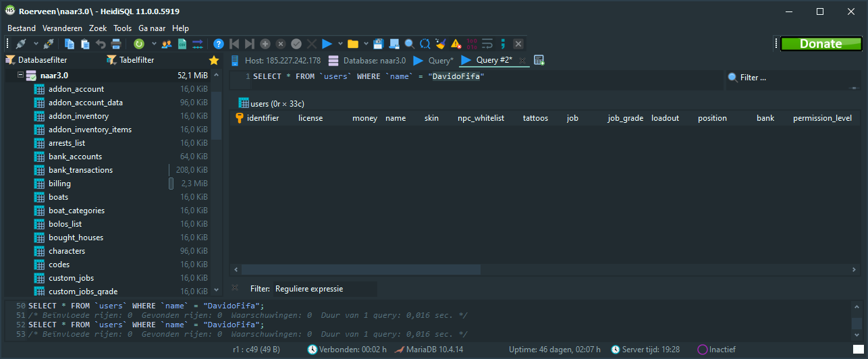
Task: Open the dropdown arrow beside Execute
Action: click(x=340, y=44)
